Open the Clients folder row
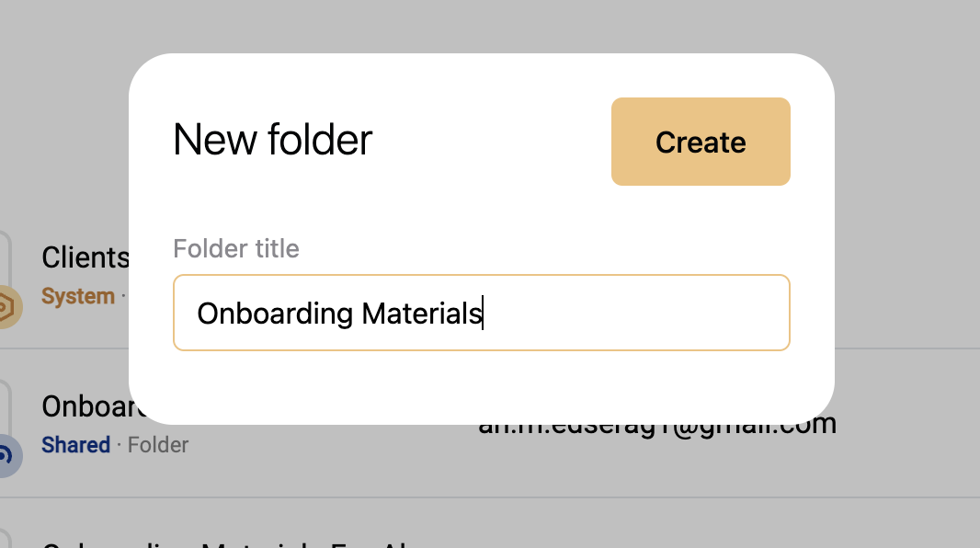 [x=64, y=275]
